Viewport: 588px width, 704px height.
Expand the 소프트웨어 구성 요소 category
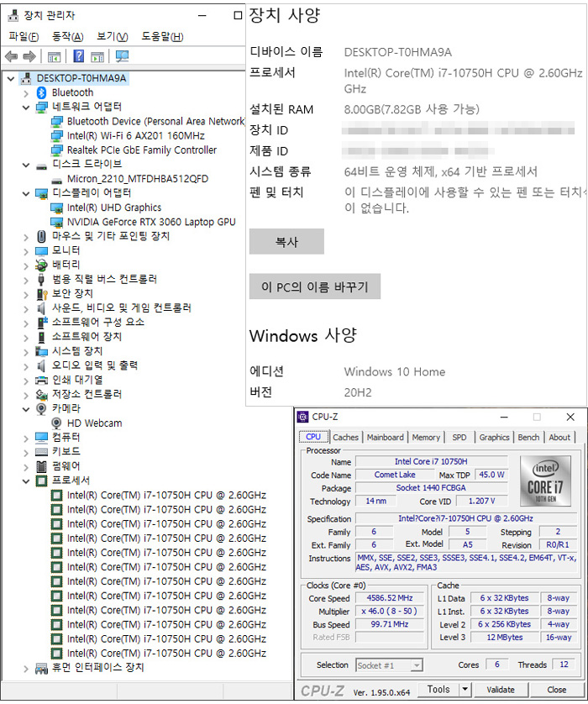pos(26,323)
